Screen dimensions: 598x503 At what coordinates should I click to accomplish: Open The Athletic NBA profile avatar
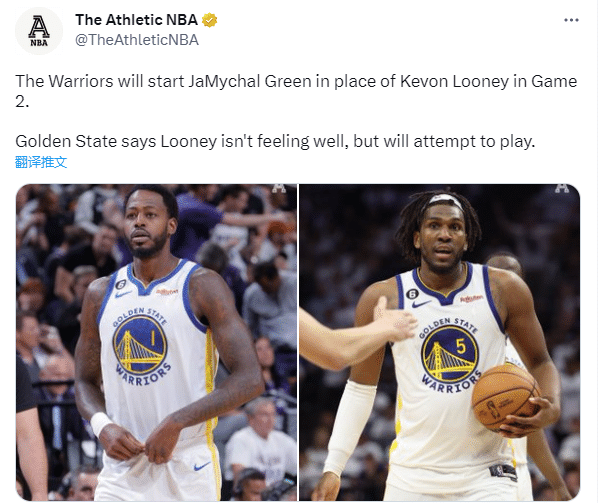click(39, 31)
